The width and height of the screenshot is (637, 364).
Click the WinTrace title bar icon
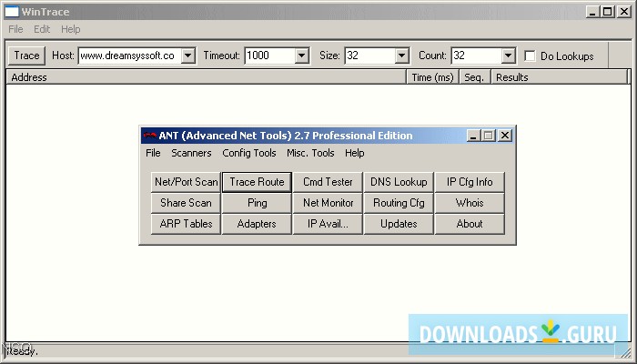click(11, 12)
